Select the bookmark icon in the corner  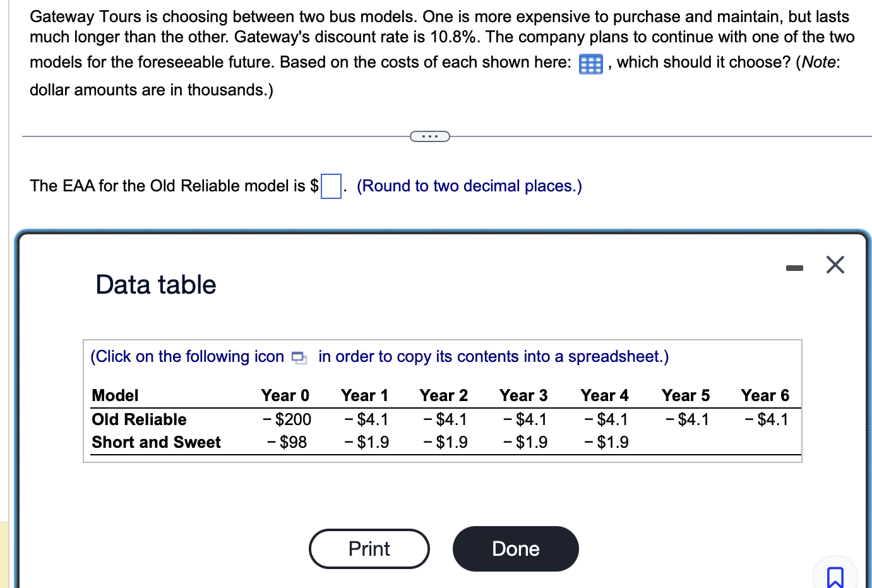835,576
